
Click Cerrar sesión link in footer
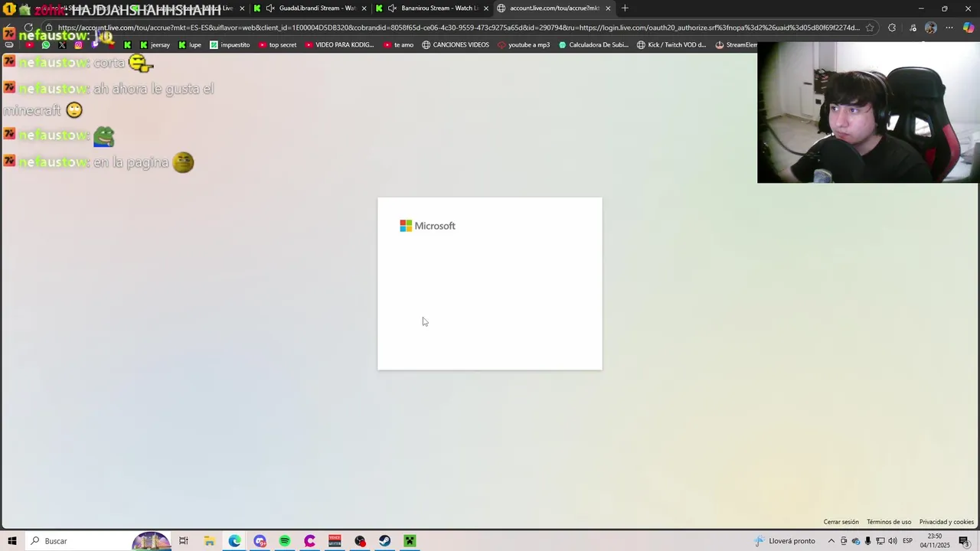(x=841, y=522)
